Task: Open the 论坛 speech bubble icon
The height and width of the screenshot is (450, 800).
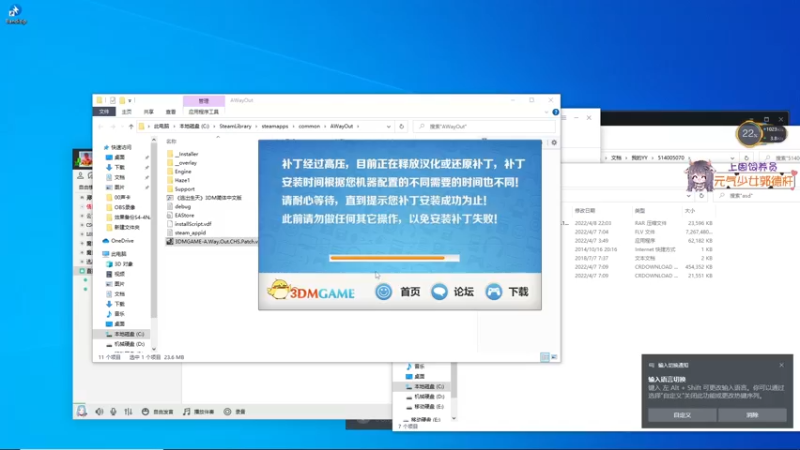Action: tap(439, 292)
